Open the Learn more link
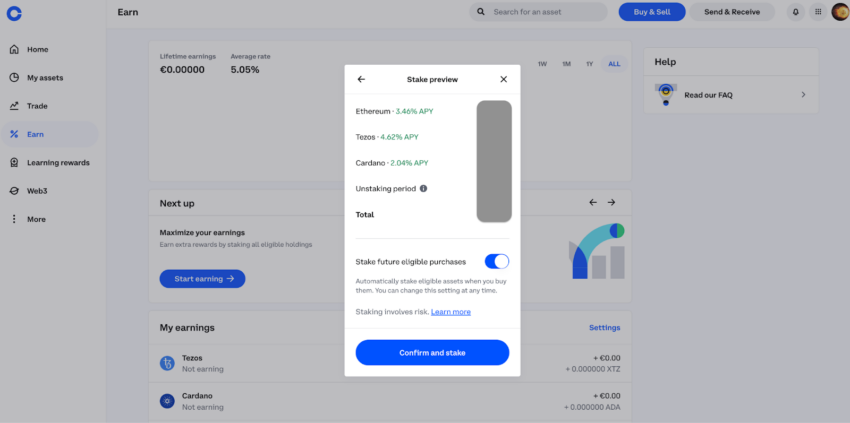 451,312
